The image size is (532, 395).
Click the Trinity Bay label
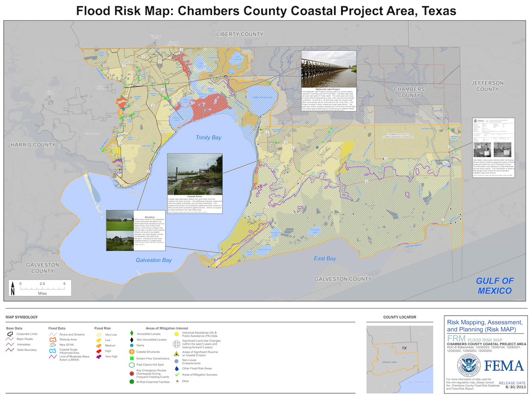coord(209,137)
